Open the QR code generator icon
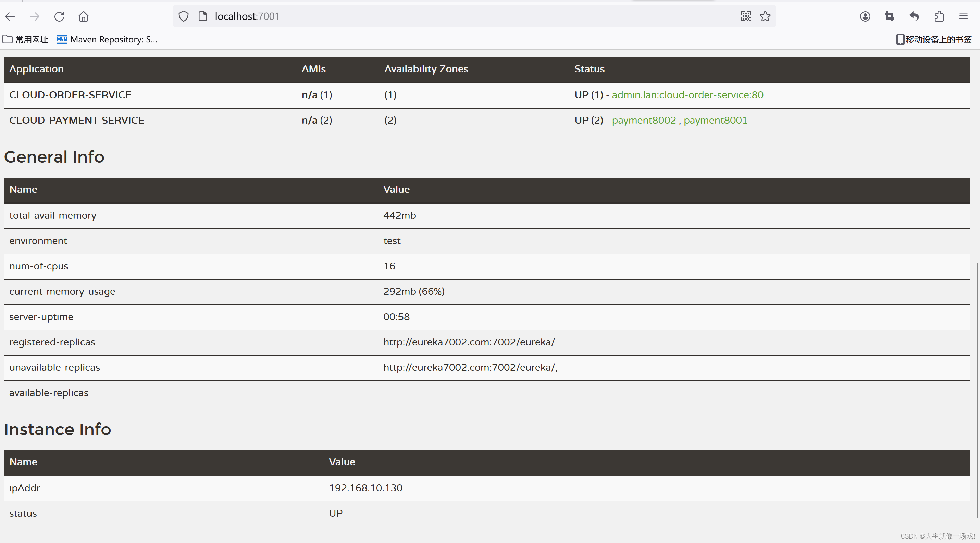The height and width of the screenshot is (543, 980). [x=746, y=16]
